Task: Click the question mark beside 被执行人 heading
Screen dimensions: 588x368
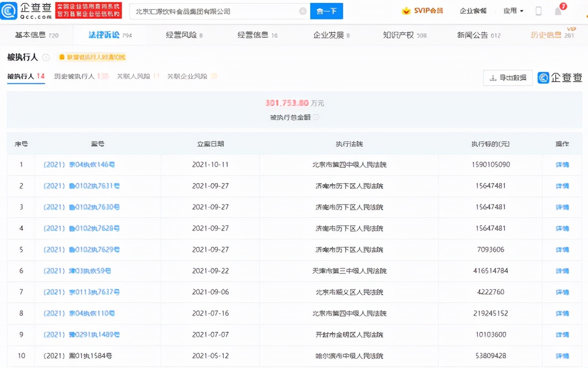Action: (x=45, y=57)
